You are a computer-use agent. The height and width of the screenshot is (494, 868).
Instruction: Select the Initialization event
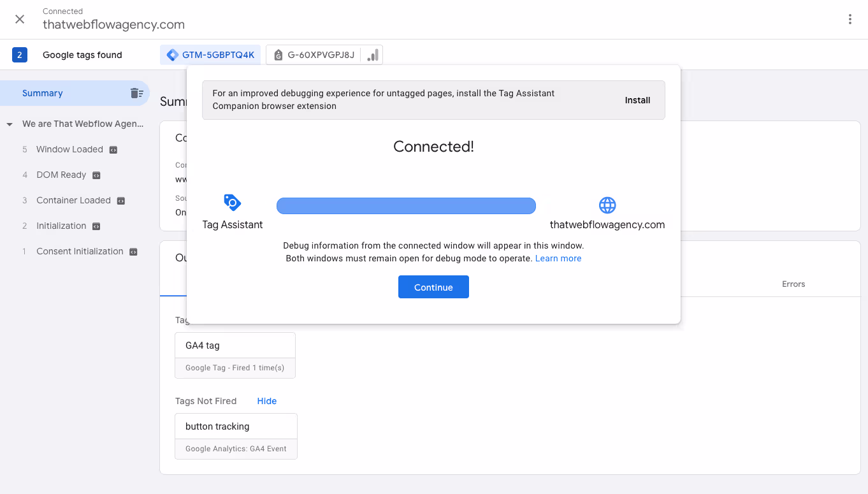pyautogui.click(x=61, y=226)
